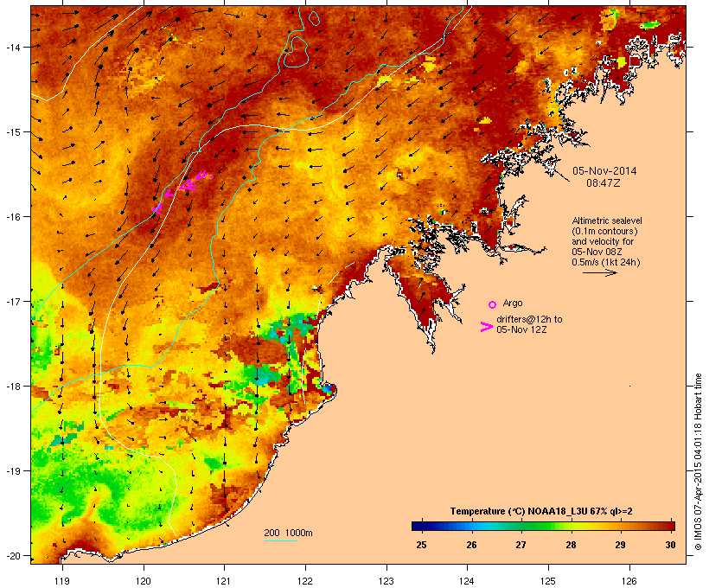Click the '200 1000m' isobath label

pyautogui.click(x=288, y=533)
